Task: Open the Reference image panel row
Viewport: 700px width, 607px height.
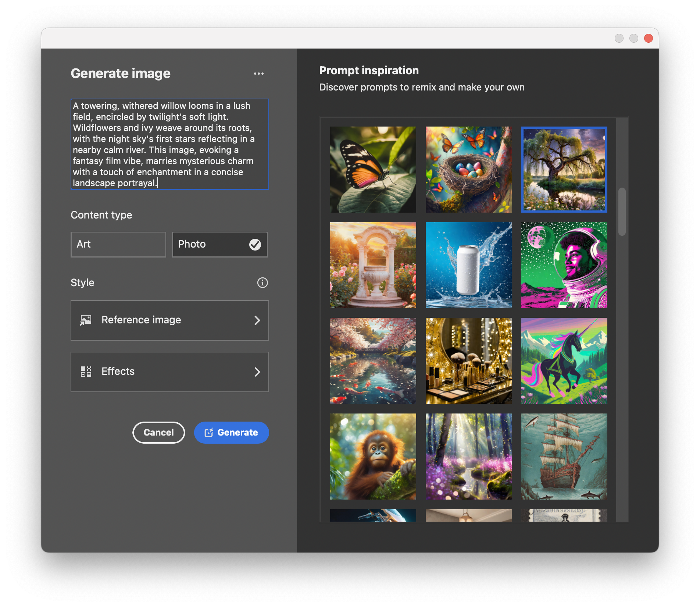Action: (170, 320)
